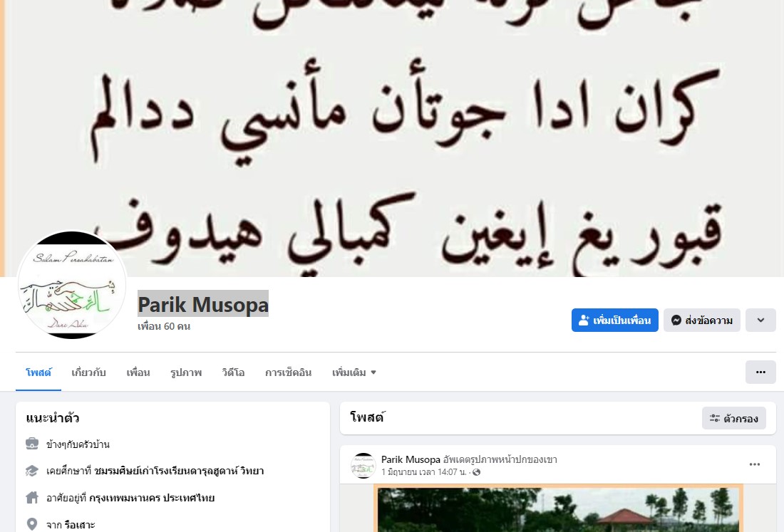Click the house icon for current city
This screenshot has height=532, width=784.
[x=32, y=498]
